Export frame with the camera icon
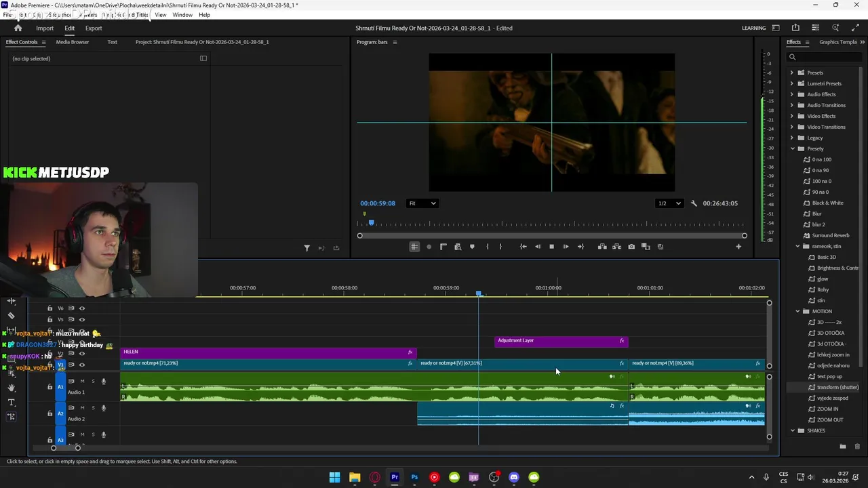The height and width of the screenshot is (488, 868). pyautogui.click(x=631, y=247)
